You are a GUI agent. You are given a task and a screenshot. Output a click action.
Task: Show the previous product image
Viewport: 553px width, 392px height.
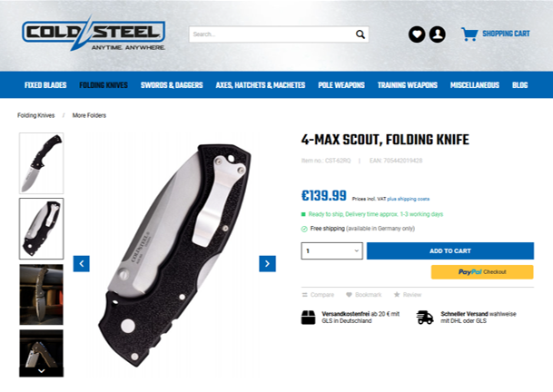[82, 264]
